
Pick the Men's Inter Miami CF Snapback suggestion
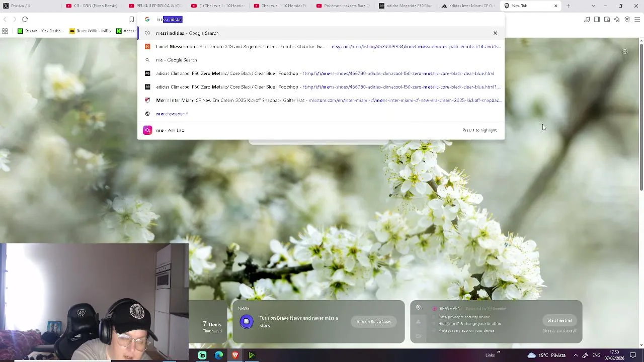point(320,101)
